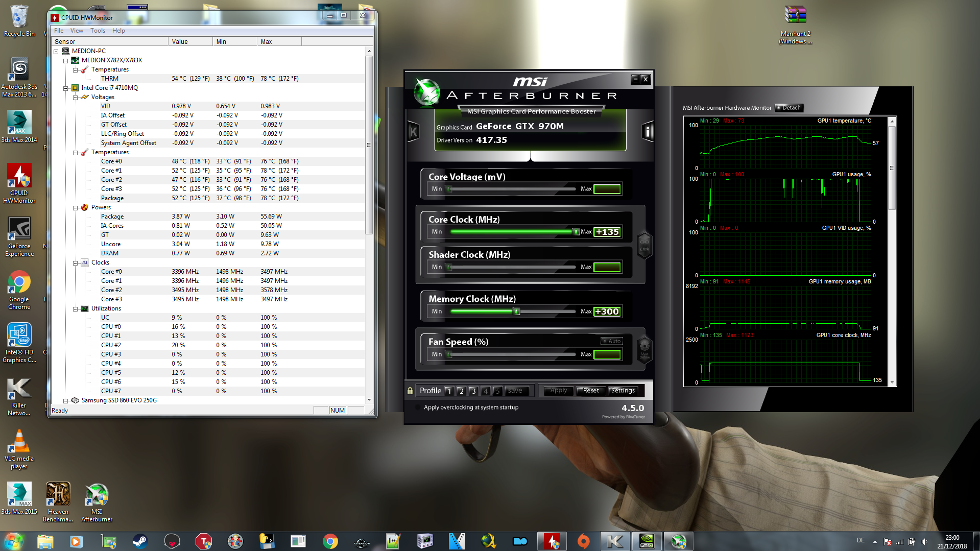Detach the Afterburner Hardware Monitor

(789, 108)
